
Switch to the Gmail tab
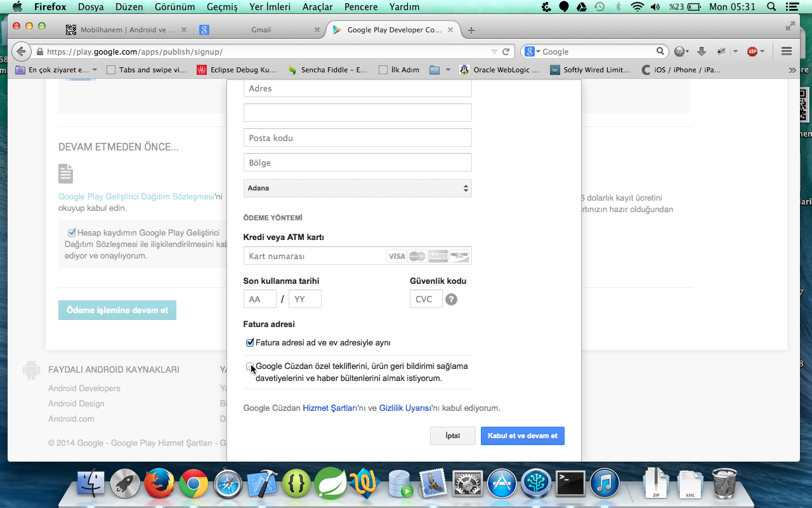pos(260,30)
